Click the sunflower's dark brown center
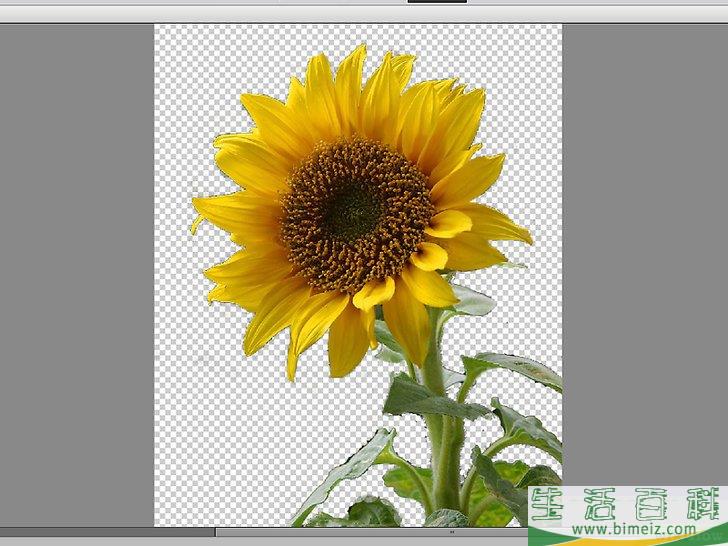The width and height of the screenshot is (728, 546). (357, 216)
